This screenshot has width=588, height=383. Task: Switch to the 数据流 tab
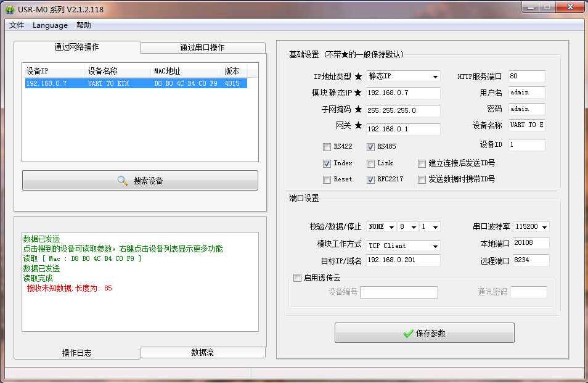(x=202, y=352)
